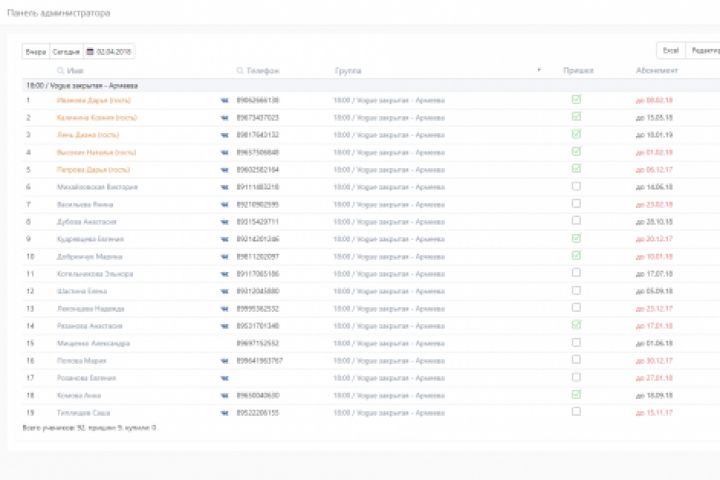This screenshot has height=480, width=720.
Task: Click the Excel export button
Action: pos(670,50)
